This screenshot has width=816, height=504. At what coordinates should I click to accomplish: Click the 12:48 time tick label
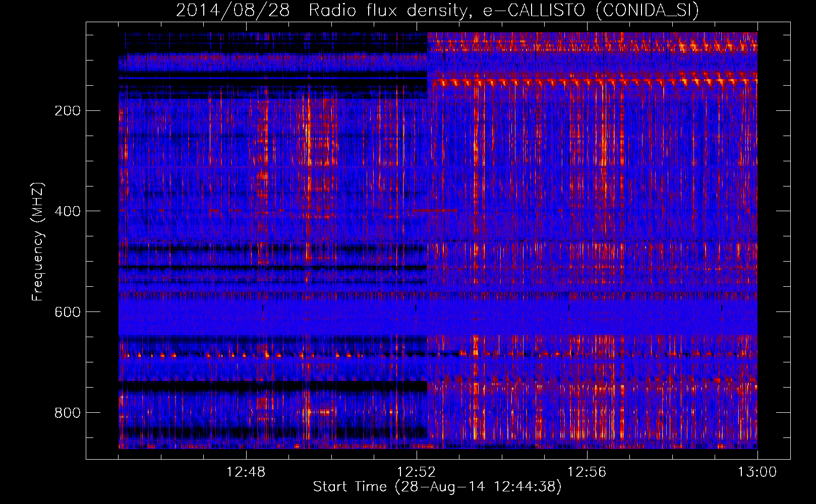[246, 472]
